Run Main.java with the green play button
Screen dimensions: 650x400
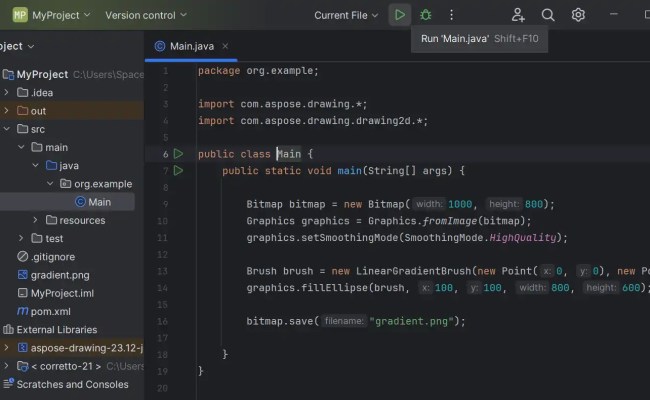[400, 15]
